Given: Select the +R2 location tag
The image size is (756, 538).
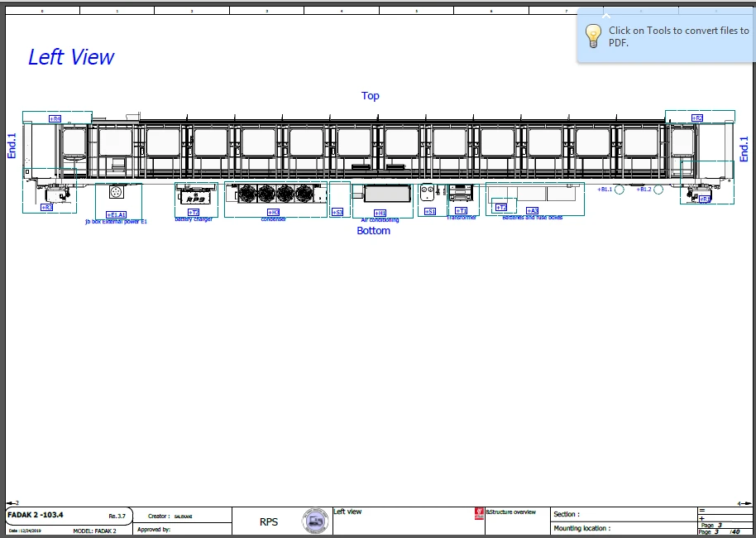Looking at the screenshot, I should pyautogui.click(x=696, y=118).
